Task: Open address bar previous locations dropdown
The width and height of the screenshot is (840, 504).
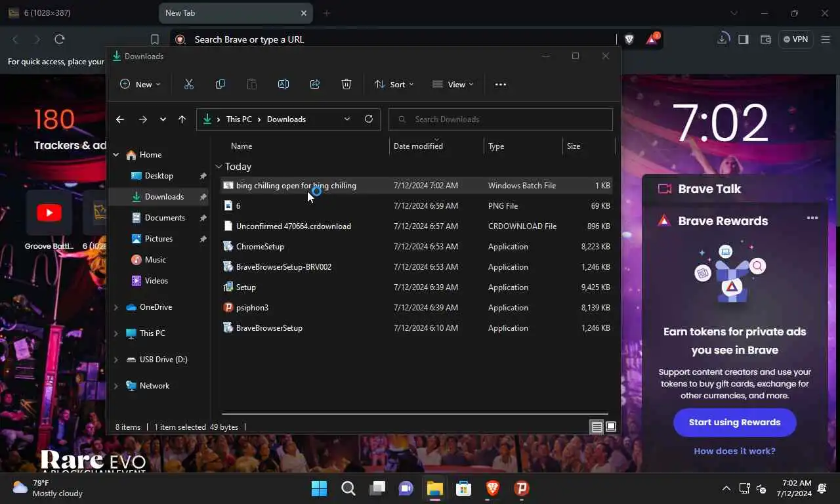Action: click(347, 119)
